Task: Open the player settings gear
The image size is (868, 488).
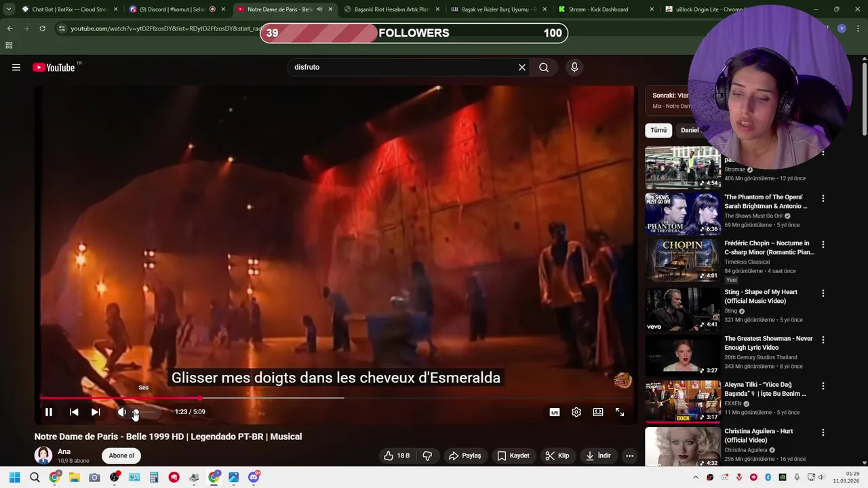Action: click(x=576, y=412)
